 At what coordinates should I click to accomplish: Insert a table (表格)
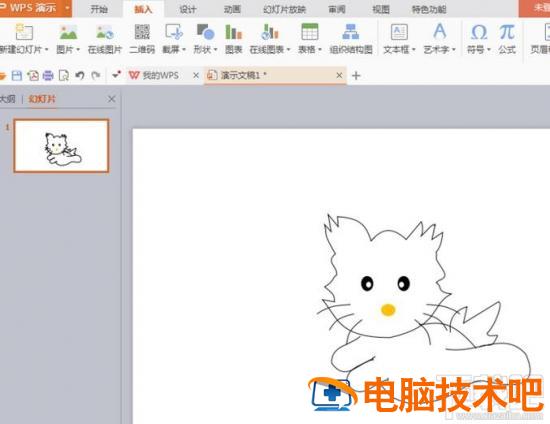pos(309,32)
